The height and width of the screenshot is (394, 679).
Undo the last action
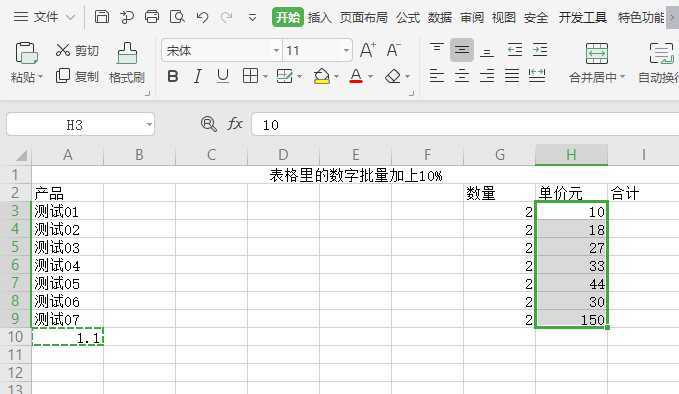202,17
